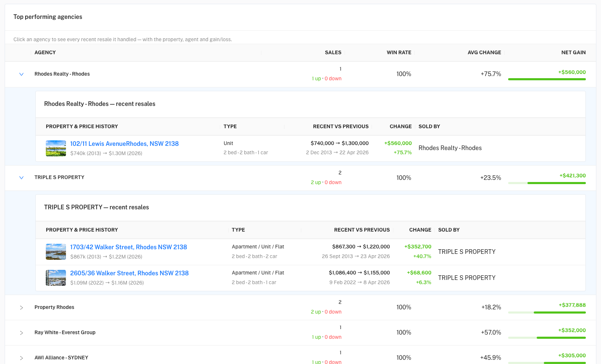Select the Property Rhodes agency name
This screenshot has width=601, height=364.
(54, 307)
